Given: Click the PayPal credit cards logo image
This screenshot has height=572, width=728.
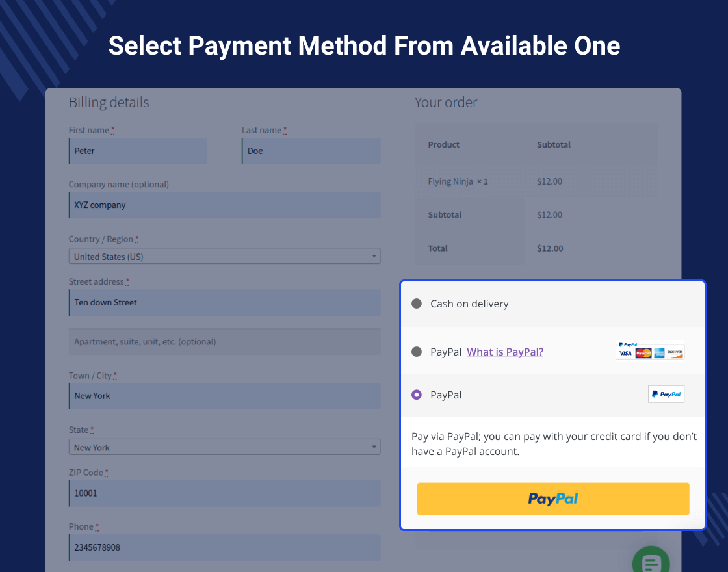Looking at the screenshot, I should click(650, 351).
